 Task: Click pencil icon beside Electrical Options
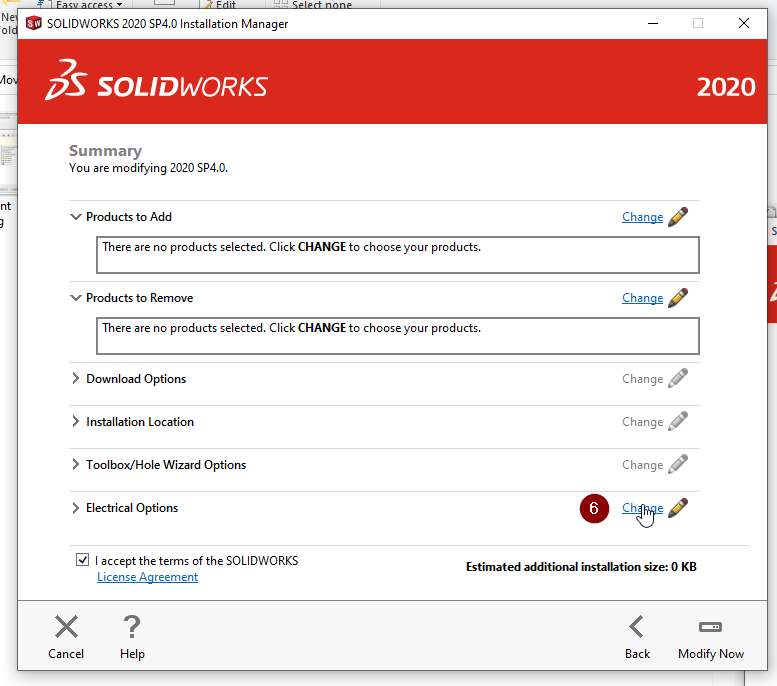pos(678,508)
